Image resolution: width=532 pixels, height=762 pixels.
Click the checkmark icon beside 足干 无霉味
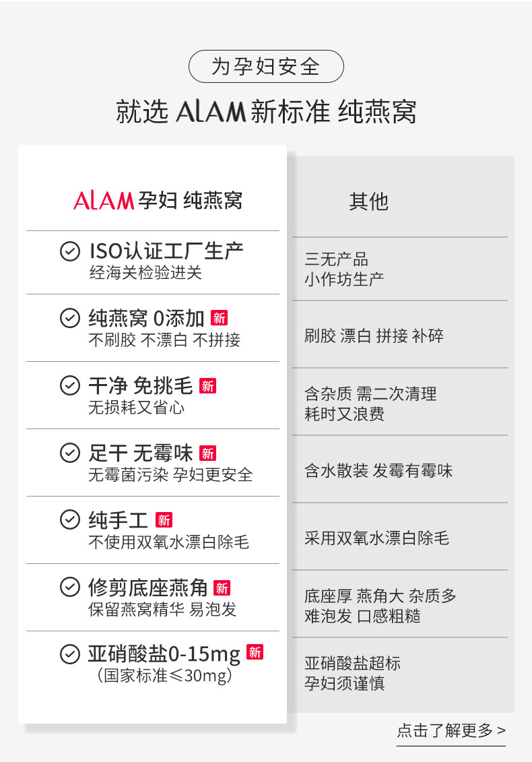[x=70, y=453]
